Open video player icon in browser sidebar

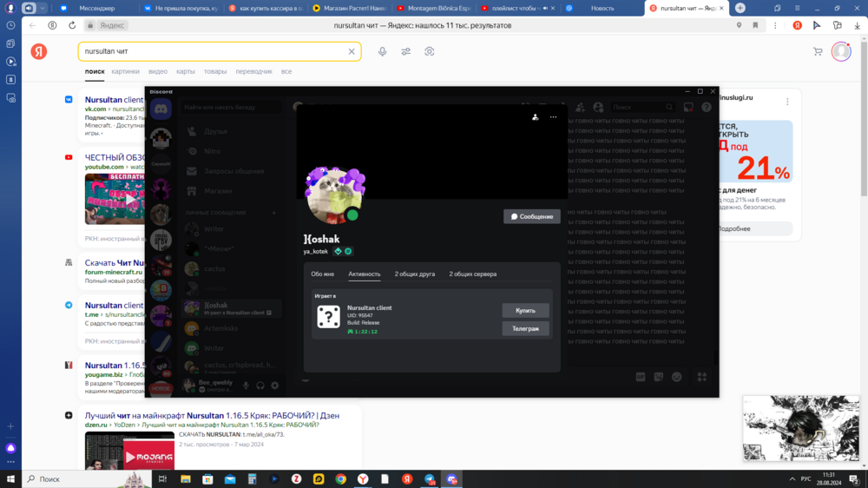(10, 62)
